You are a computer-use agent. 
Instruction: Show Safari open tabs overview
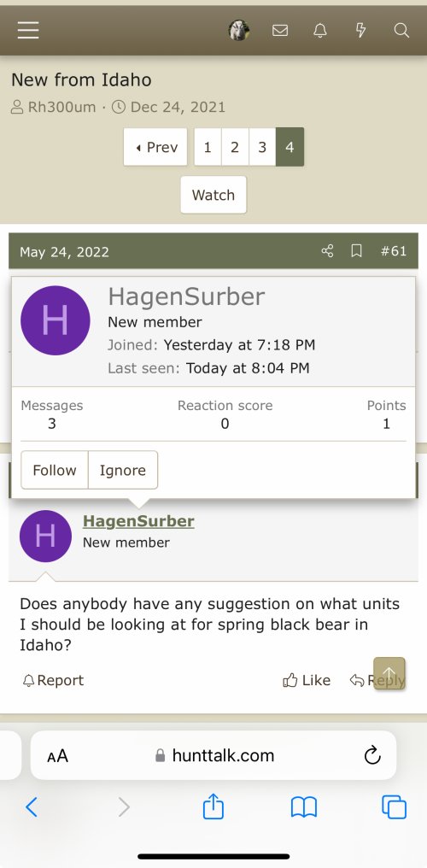click(394, 807)
